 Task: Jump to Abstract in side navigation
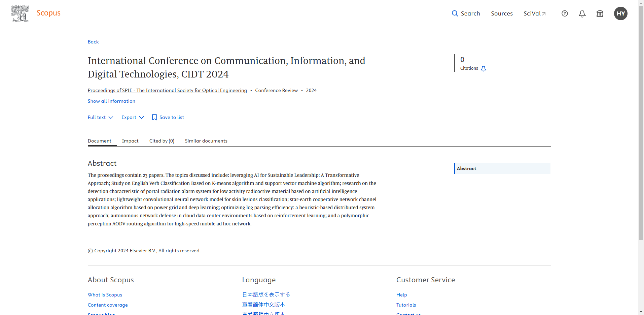pyautogui.click(x=466, y=168)
